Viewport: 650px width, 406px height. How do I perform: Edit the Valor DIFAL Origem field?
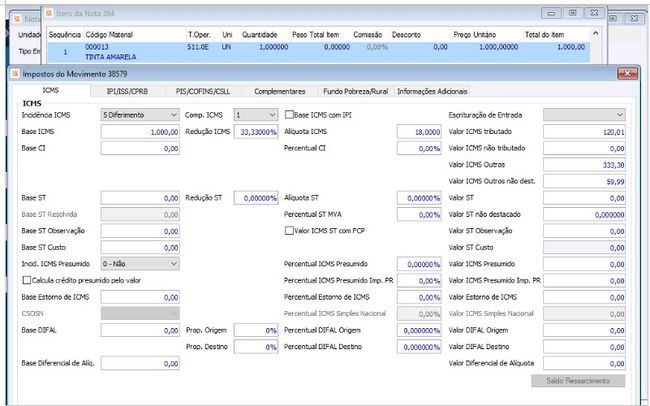[584, 331]
